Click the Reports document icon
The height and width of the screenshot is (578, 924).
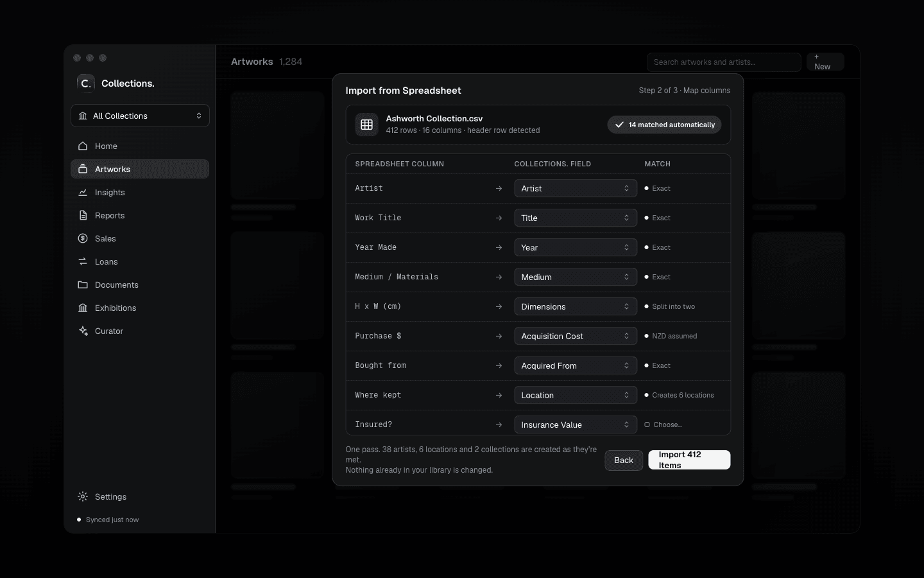click(x=83, y=215)
